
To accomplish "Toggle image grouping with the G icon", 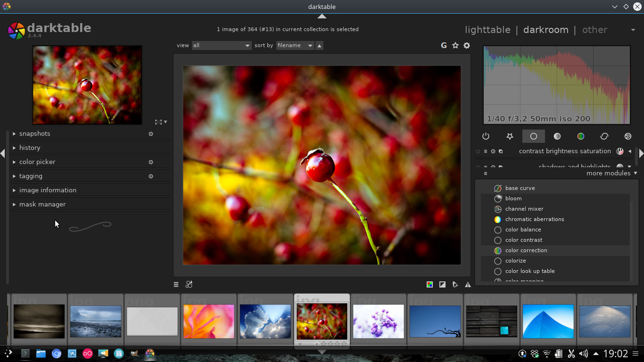I will pyautogui.click(x=444, y=45).
